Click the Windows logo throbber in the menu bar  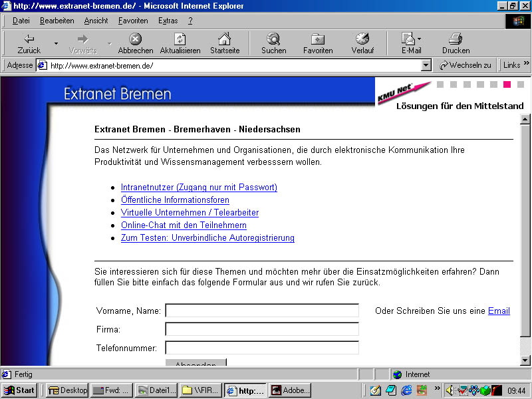coord(517,21)
